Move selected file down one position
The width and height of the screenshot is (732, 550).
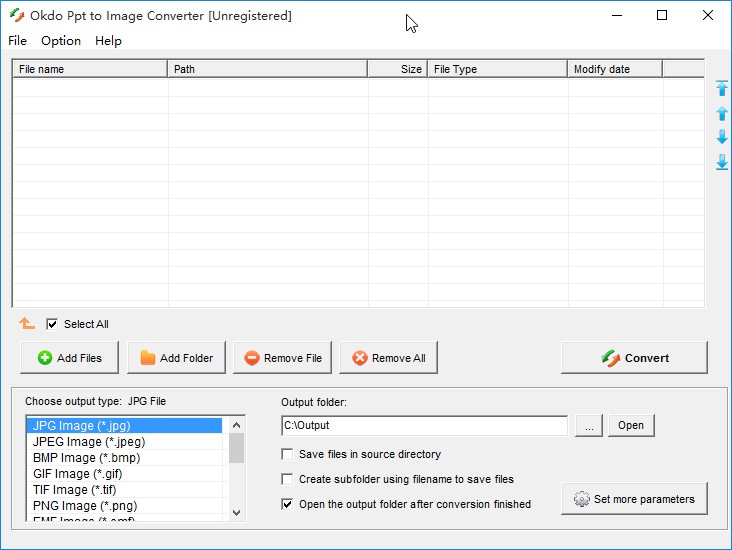(722, 137)
